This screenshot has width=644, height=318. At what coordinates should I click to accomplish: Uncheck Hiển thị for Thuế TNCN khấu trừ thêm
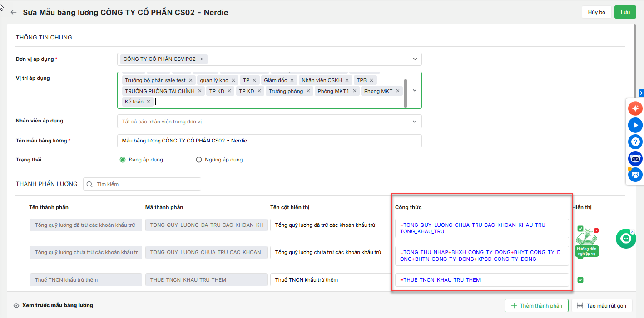(580, 280)
